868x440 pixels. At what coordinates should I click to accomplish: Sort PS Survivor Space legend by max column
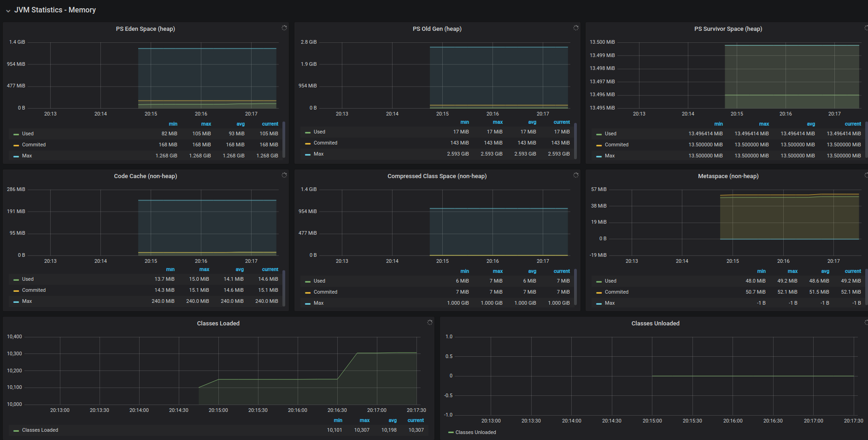point(764,124)
